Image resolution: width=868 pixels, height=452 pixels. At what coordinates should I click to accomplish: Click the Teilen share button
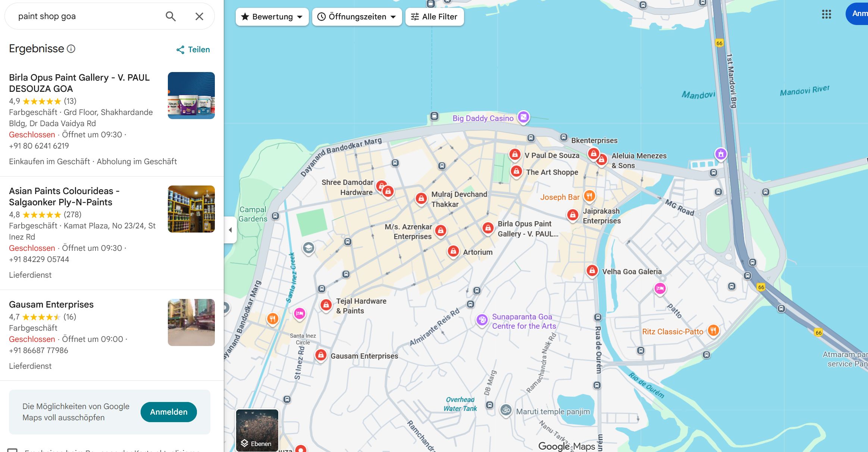193,50
